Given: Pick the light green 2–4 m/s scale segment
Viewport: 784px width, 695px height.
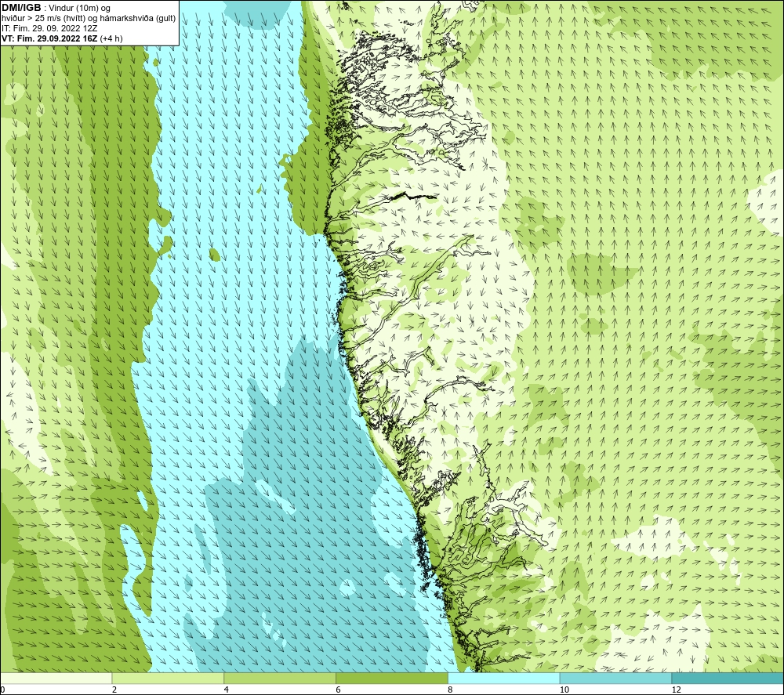Looking at the screenshot, I should [168, 679].
